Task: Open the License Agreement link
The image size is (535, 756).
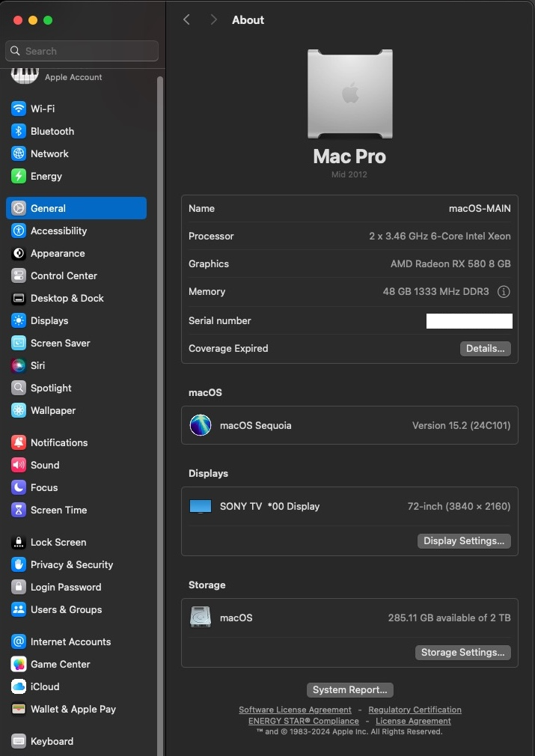Action: (414, 721)
